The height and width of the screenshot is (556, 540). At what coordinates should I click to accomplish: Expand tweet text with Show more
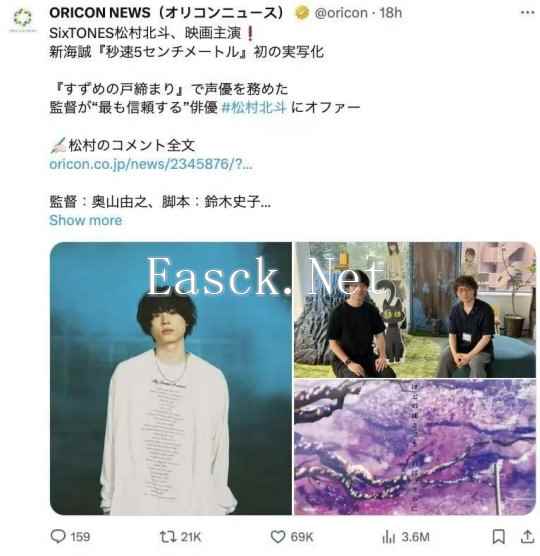click(85, 220)
